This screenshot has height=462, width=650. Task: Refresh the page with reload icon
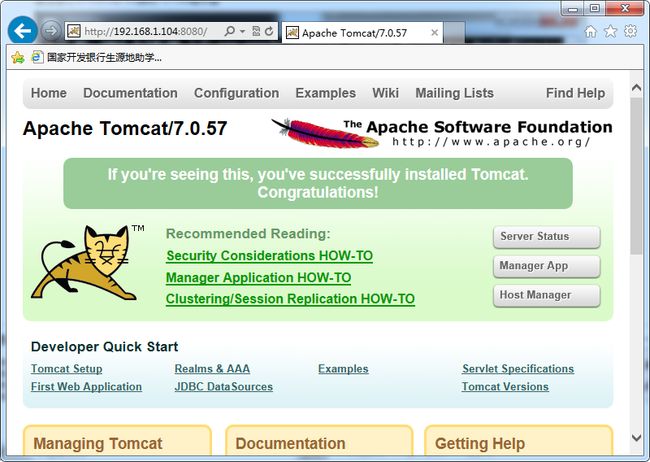click(269, 31)
